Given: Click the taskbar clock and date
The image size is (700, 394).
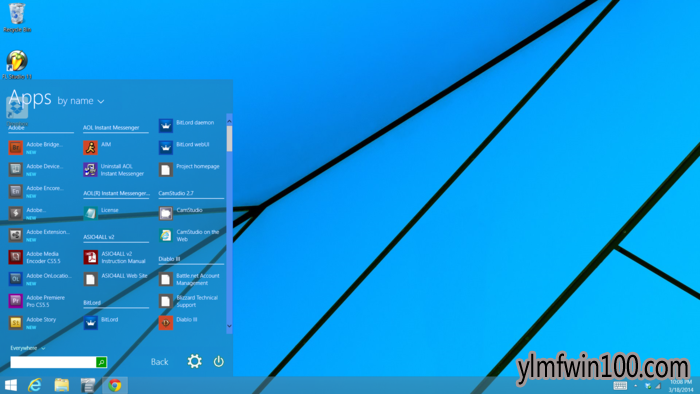Looking at the screenshot, I should click(x=681, y=386).
